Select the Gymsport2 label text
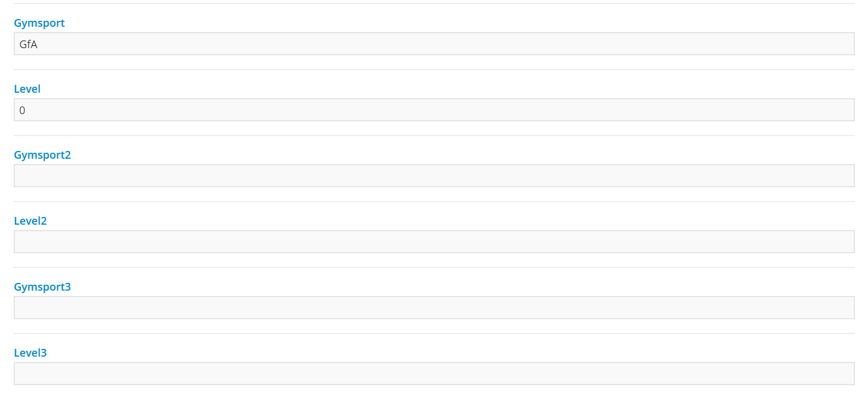868x403 pixels. [x=42, y=155]
